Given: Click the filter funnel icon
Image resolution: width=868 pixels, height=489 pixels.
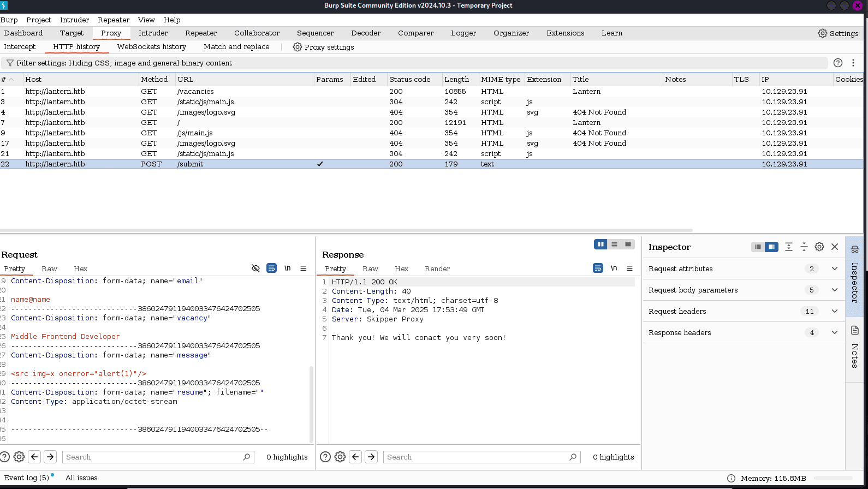Looking at the screenshot, I should point(9,63).
